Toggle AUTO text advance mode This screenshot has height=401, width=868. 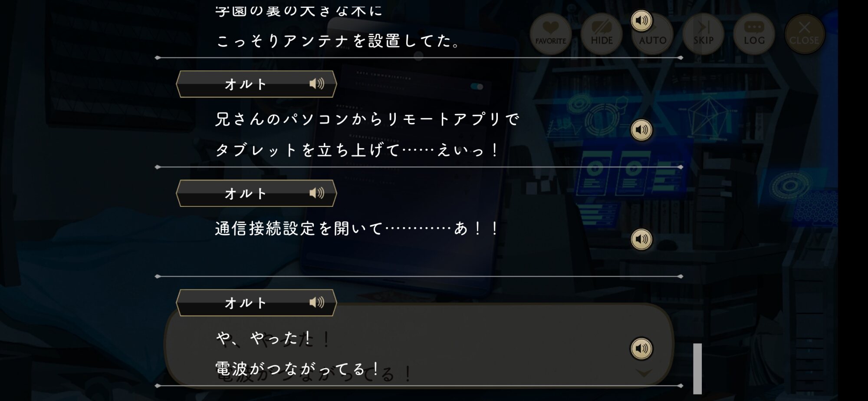(x=652, y=34)
